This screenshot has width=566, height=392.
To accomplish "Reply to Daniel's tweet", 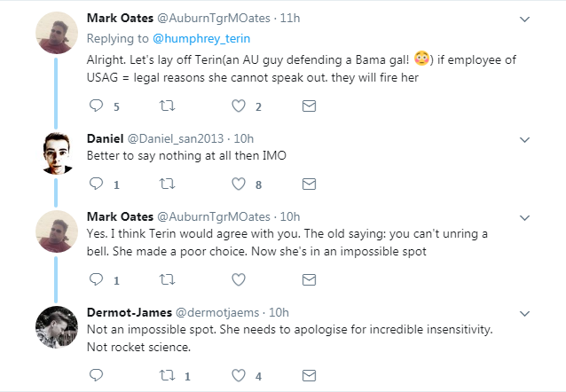I will (98, 184).
